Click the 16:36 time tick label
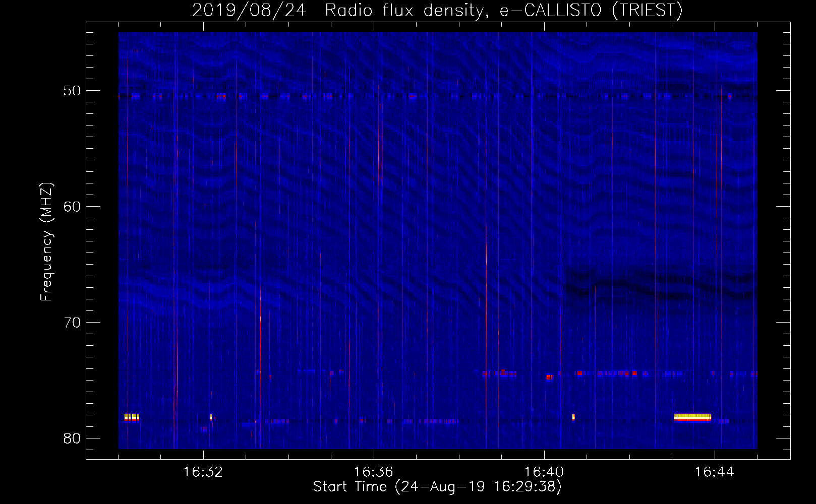Screen dimensions: 816x504 point(374,472)
